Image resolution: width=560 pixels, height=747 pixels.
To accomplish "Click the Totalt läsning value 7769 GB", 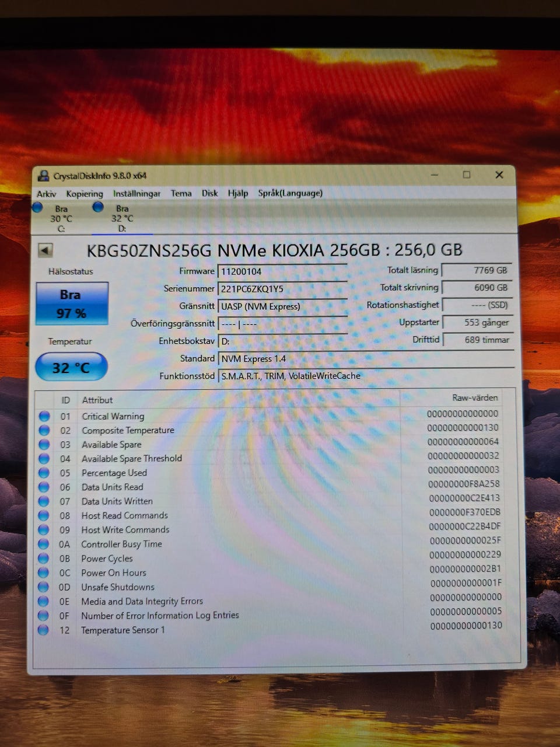I will [477, 270].
